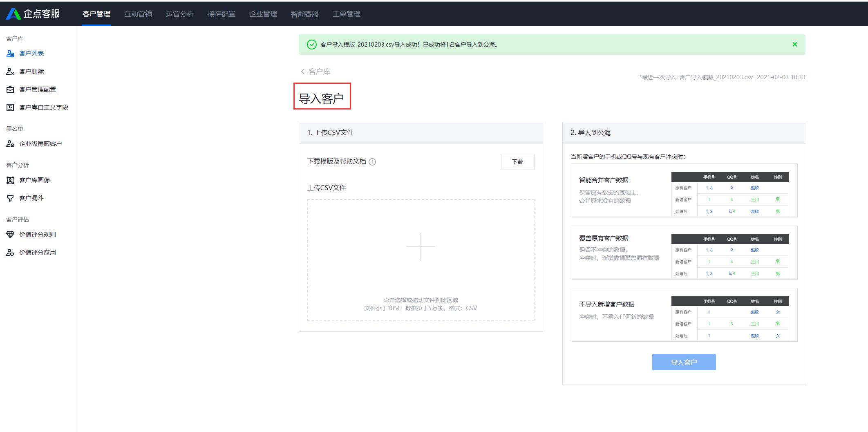Click the 企业级屏蔽客户 blacklist icon
The image size is (868, 432).
[x=10, y=144]
